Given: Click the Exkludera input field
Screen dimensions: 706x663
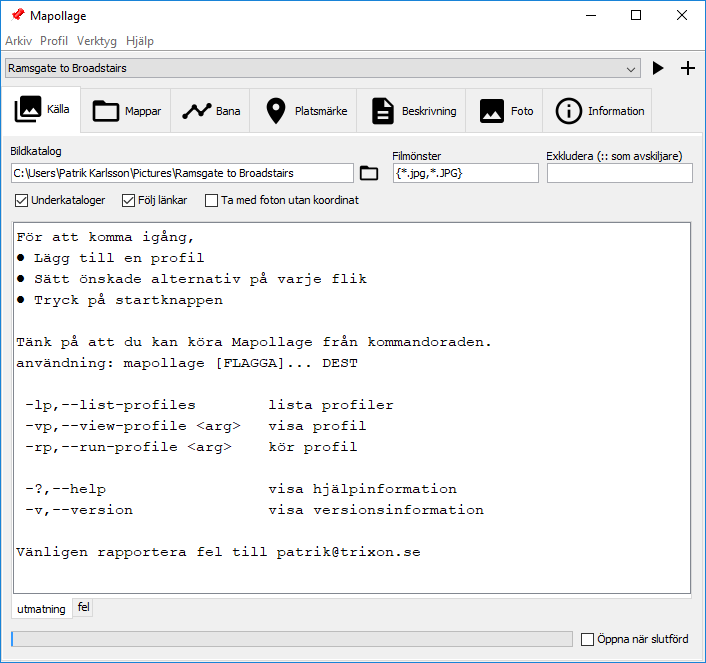Looking at the screenshot, I should 620,173.
